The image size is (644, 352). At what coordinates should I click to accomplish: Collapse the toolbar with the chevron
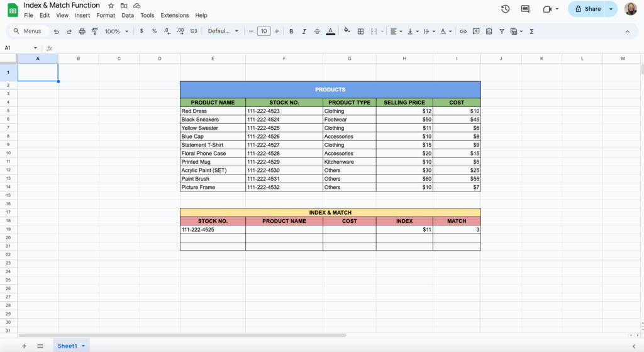point(627,31)
